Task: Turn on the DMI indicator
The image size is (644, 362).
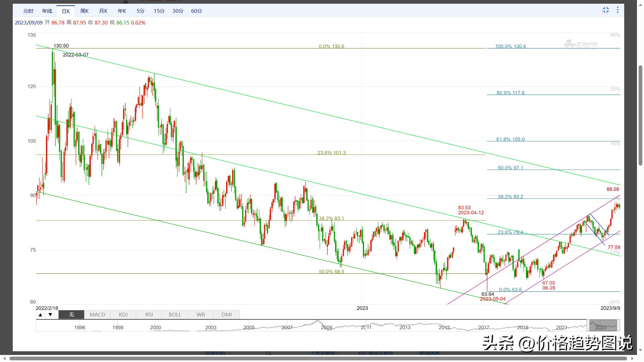Action: 226,314
